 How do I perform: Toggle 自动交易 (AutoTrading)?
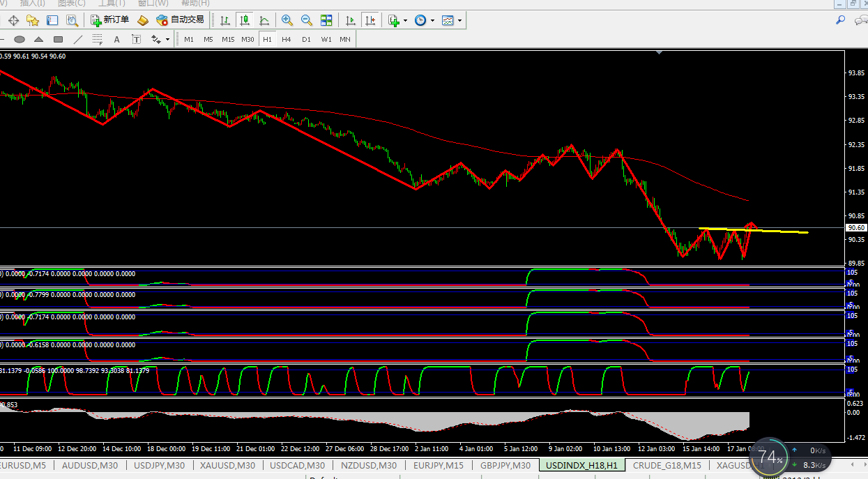point(181,20)
